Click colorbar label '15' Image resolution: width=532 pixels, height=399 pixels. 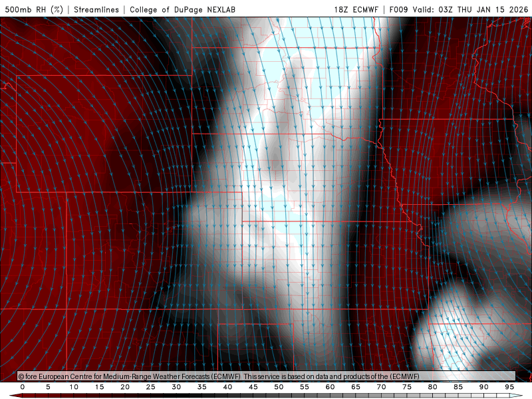(x=99, y=387)
